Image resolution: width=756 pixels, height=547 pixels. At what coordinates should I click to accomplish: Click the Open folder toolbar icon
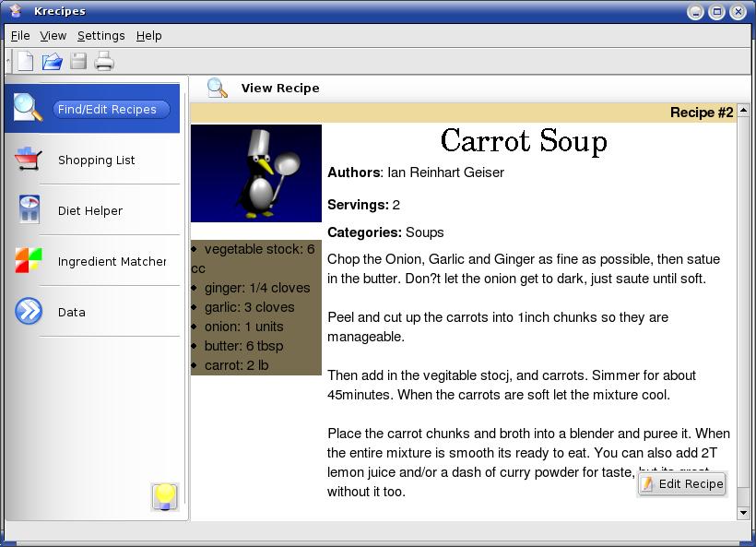tap(53, 62)
